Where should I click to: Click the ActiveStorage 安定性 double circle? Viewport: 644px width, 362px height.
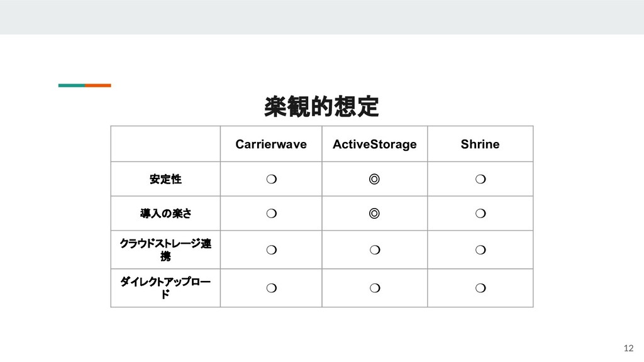(x=374, y=179)
